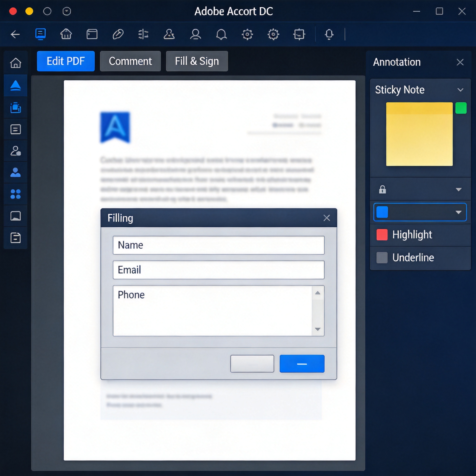This screenshot has width=476, height=476.
Task: Open the text document icon in left sidebar
Action: (x=16, y=129)
